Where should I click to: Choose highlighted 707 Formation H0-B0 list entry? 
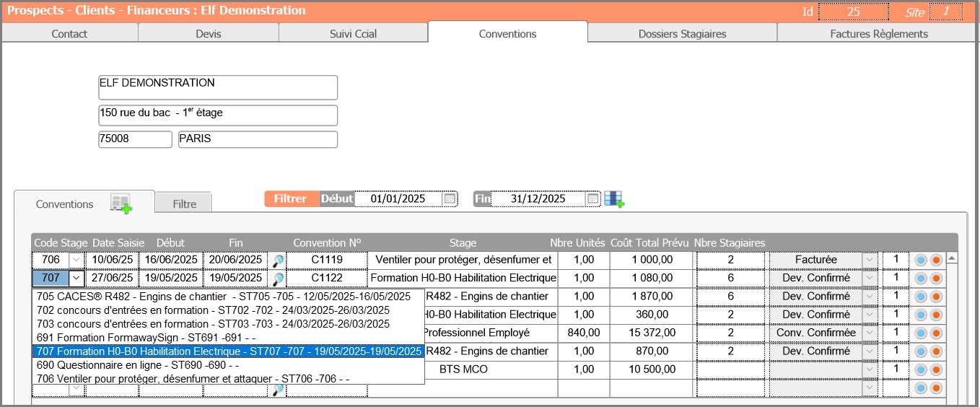[228, 351]
